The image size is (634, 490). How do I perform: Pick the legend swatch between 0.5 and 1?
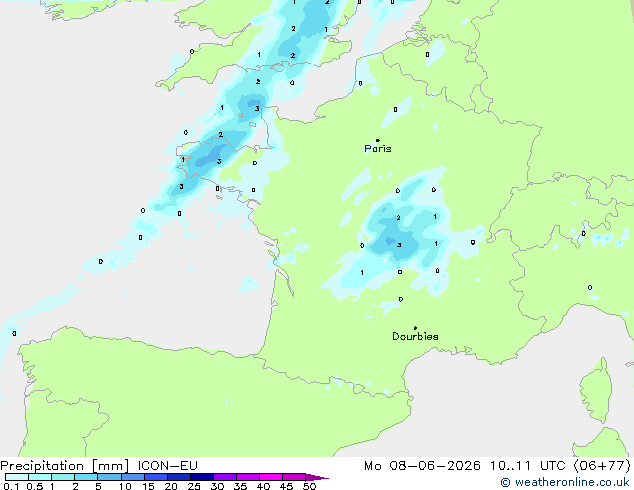40,477
